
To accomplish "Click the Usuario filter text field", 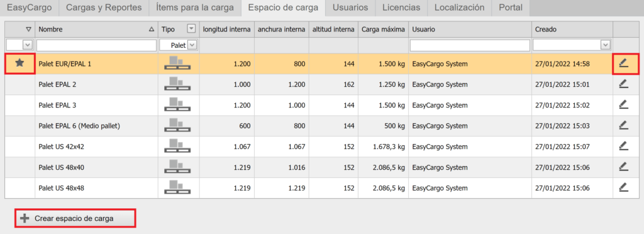I will click(x=470, y=45).
